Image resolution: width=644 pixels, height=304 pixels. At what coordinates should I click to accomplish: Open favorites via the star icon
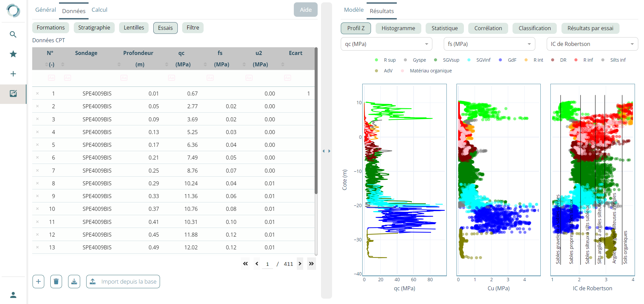tap(13, 54)
